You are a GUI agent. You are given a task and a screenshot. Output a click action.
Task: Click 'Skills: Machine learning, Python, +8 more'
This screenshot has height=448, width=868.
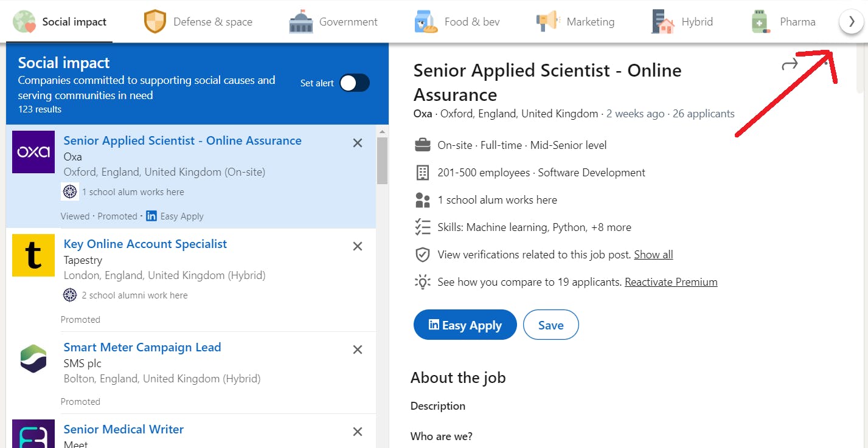[535, 227]
